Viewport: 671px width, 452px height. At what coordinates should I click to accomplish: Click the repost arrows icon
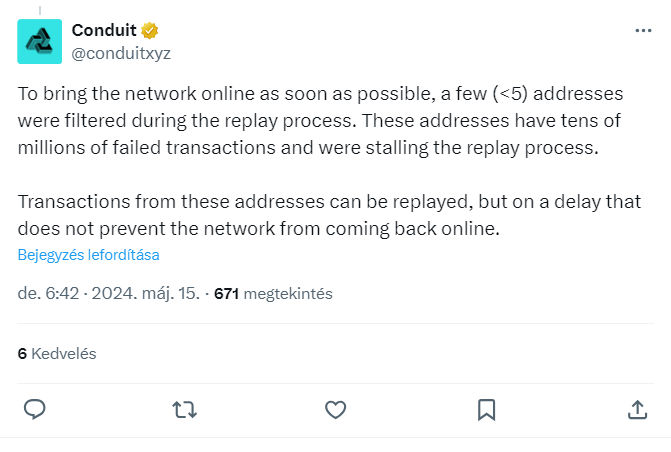(184, 410)
